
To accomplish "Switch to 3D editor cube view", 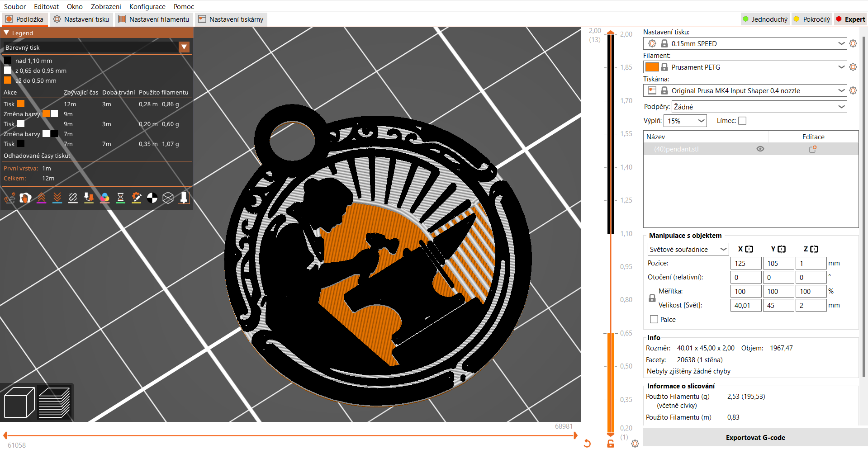I will click(x=19, y=402).
